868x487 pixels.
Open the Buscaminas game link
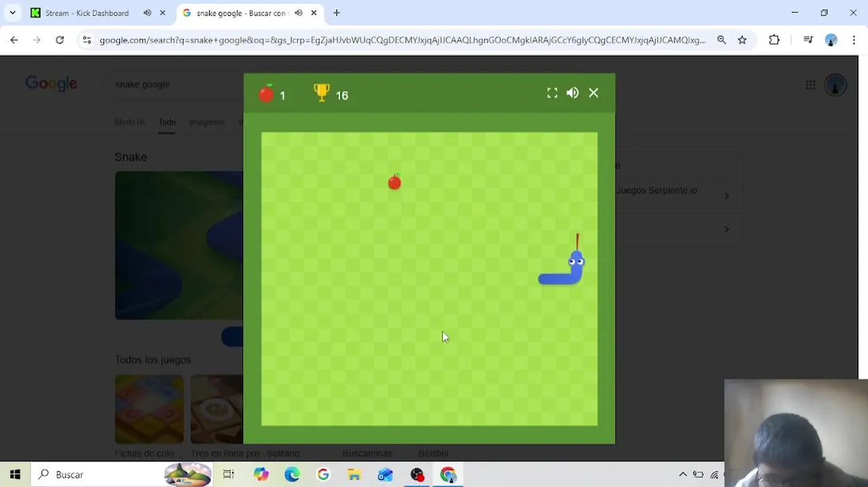click(x=367, y=453)
